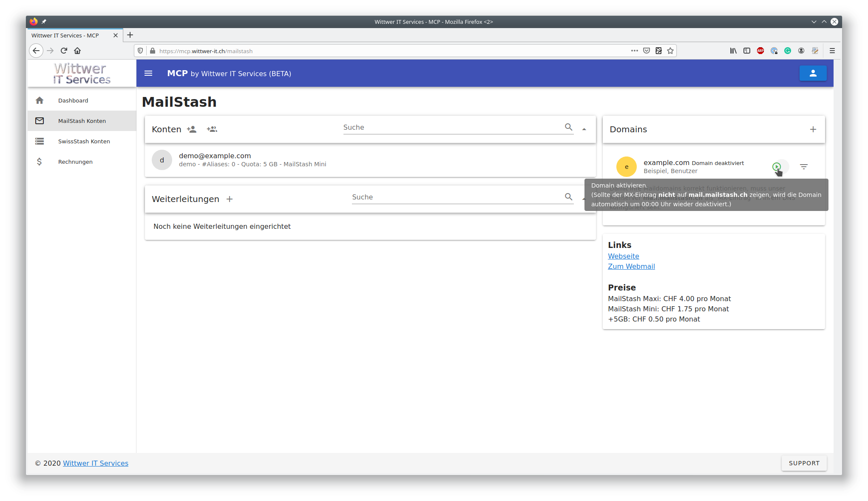Open Firefox application menu
The image size is (868, 501).
click(832, 51)
